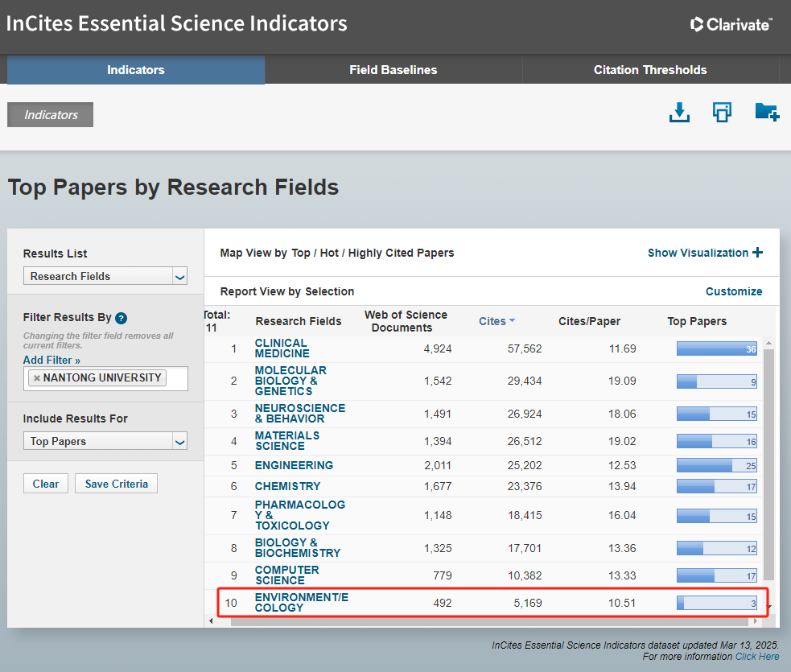This screenshot has height=672, width=791.
Task: Open the Cites sort dropdown
Action: pyautogui.click(x=496, y=320)
